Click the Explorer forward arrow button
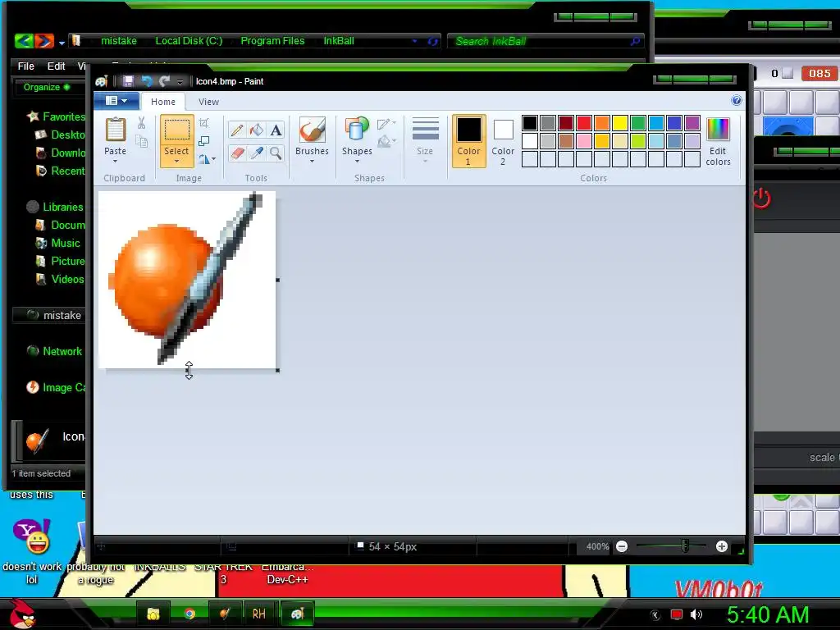The height and width of the screenshot is (630, 840). [44, 41]
